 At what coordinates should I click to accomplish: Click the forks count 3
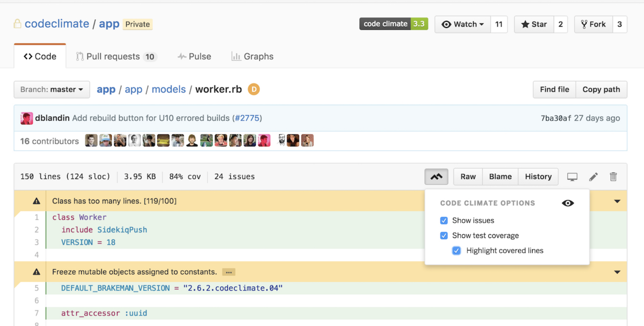click(x=619, y=24)
